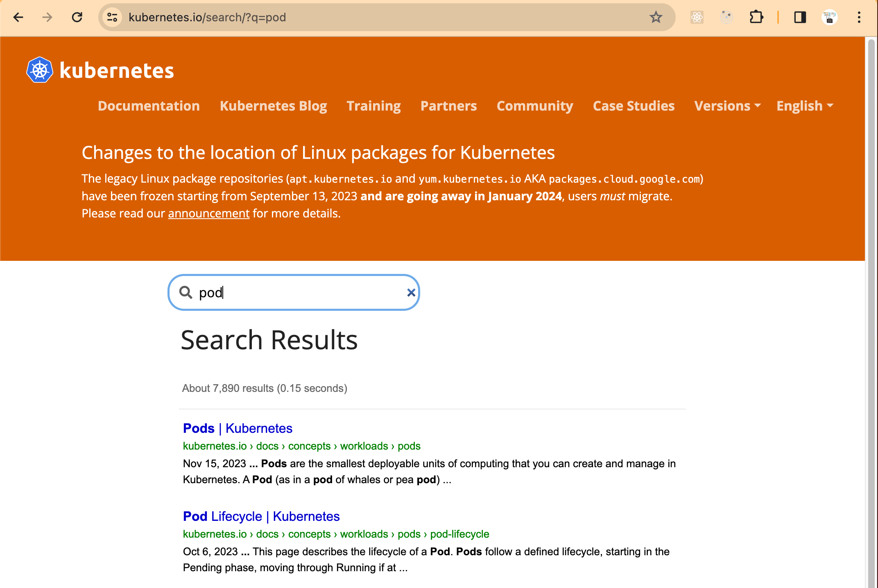
Task: Clear search using the X icon
Action: click(x=411, y=292)
